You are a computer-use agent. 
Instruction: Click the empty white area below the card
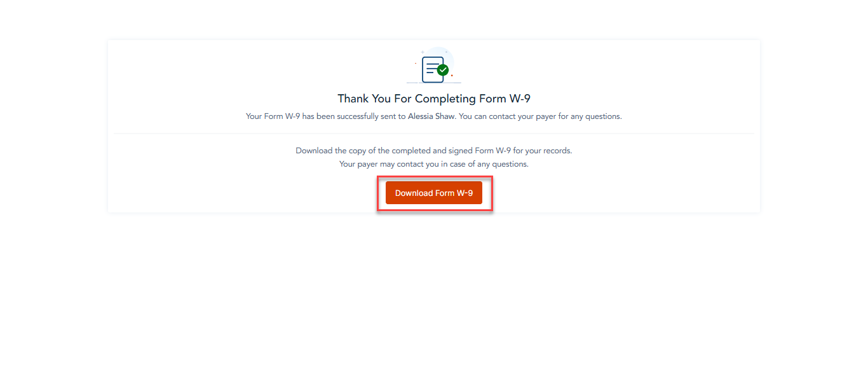pos(434,293)
